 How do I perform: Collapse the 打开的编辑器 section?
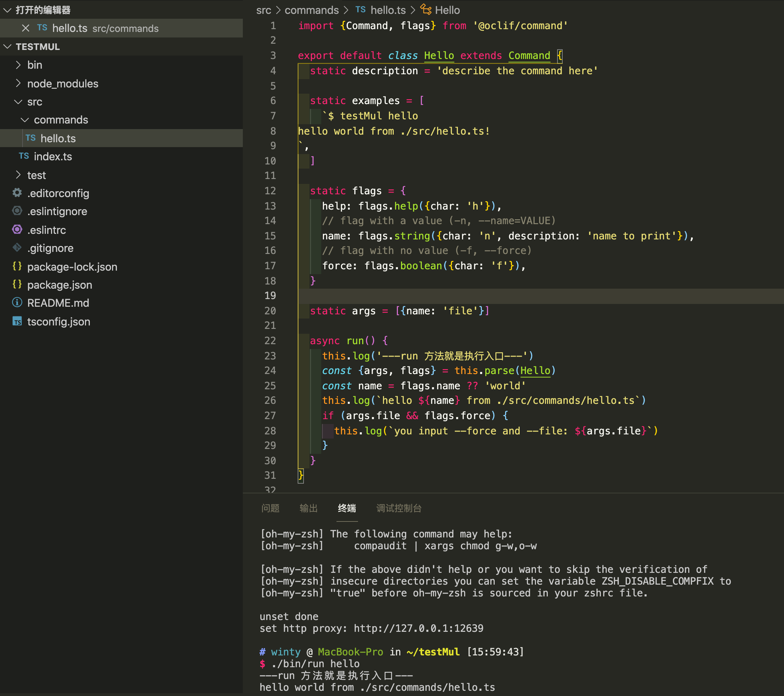pyautogui.click(x=7, y=10)
